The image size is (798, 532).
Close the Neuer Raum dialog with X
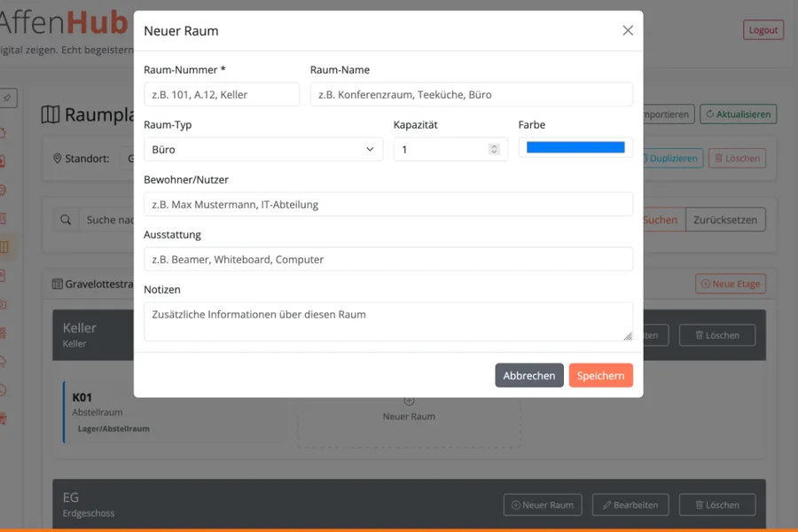[x=628, y=30]
